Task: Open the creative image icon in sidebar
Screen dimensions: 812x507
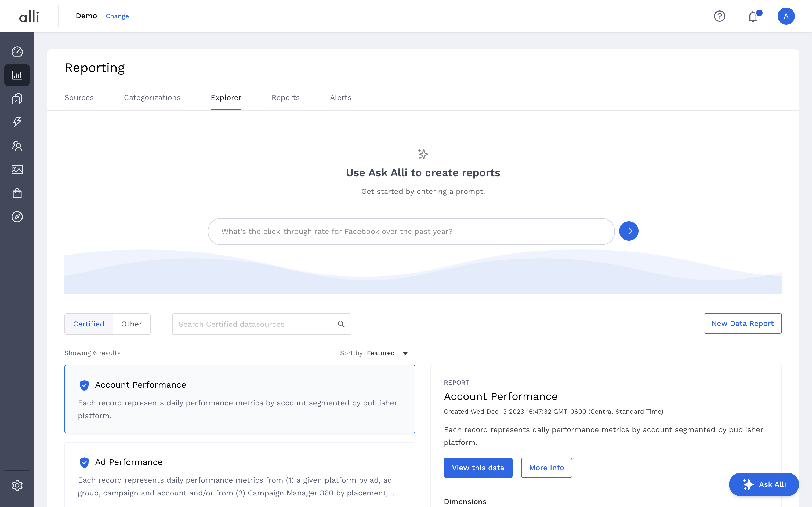Action: (17, 170)
